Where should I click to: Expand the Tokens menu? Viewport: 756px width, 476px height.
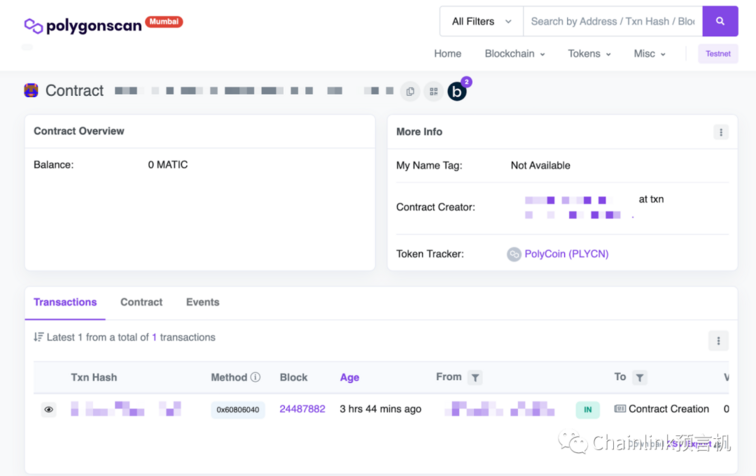589,54
